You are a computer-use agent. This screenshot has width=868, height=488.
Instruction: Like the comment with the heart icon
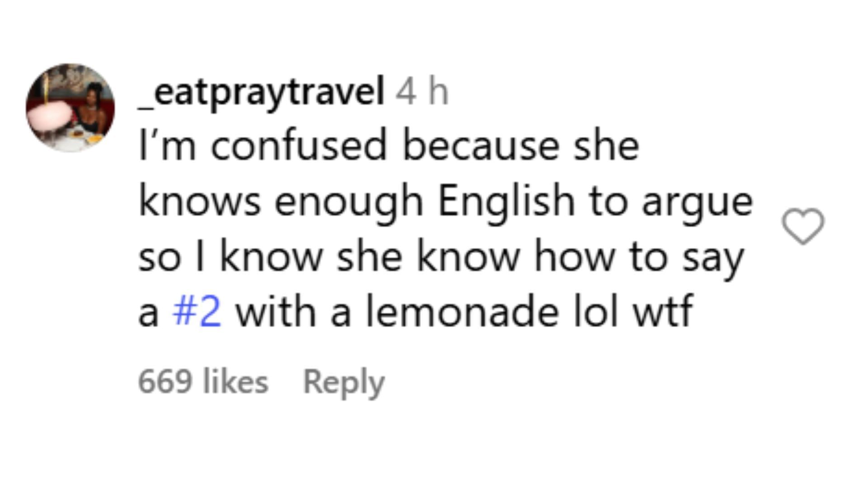(x=803, y=226)
